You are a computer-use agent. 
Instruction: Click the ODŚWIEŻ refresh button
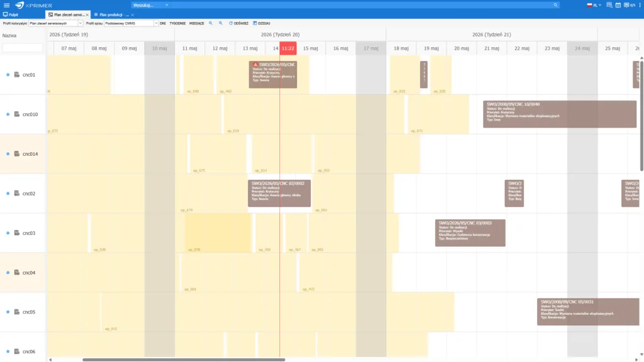point(238,23)
